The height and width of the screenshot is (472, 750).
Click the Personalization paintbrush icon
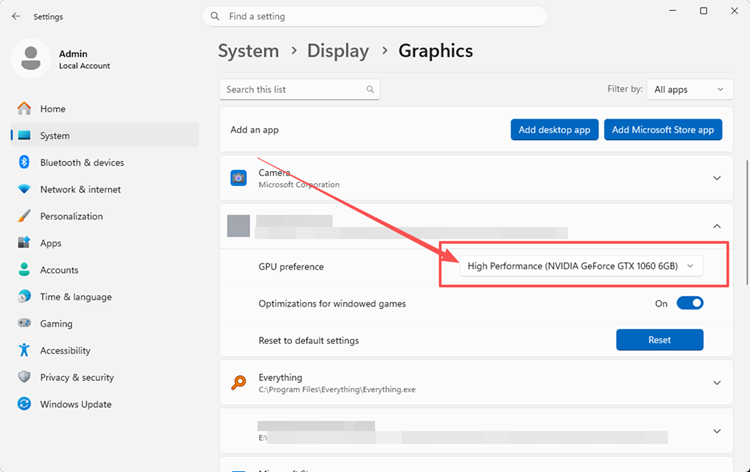pyautogui.click(x=24, y=216)
